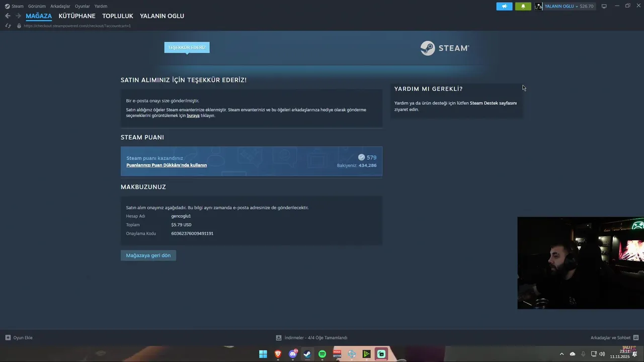Click the plus icon beside Oyun Ekle
Viewport: 644px width, 362px height.
coord(8,338)
